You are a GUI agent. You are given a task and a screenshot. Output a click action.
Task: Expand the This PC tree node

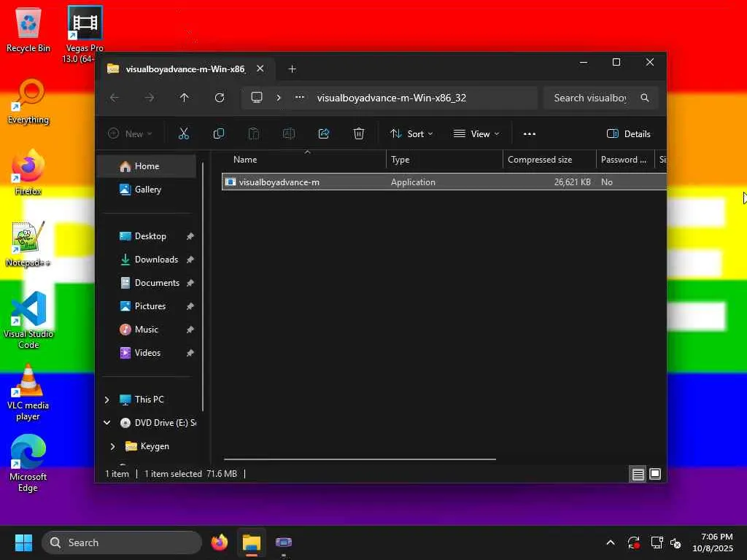coord(107,400)
